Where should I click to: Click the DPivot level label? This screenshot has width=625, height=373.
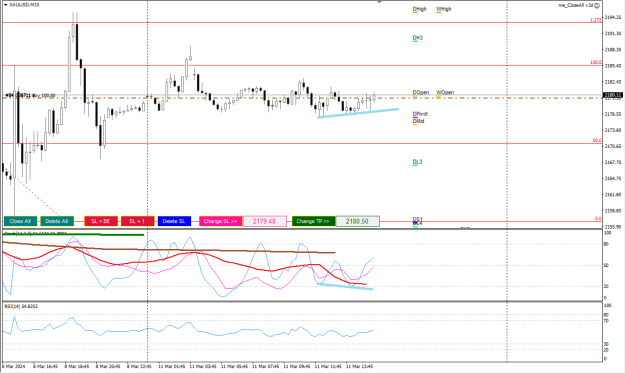pyautogui.click(x=420, y=114)
